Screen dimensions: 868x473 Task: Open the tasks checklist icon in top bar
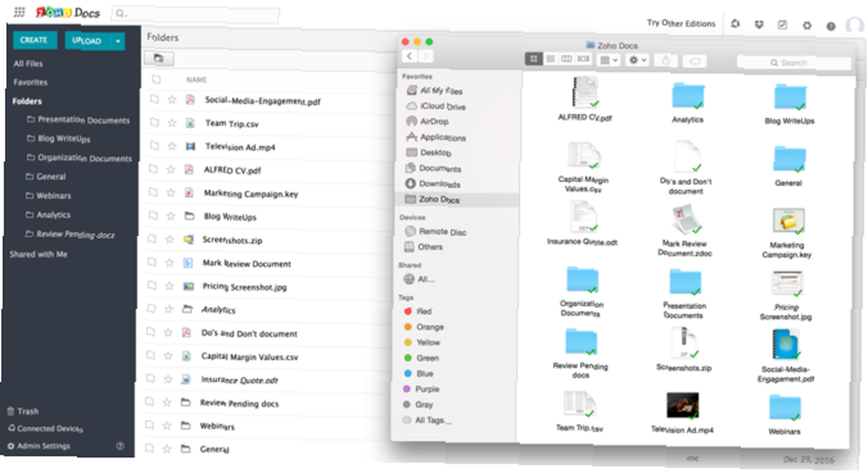pos(782,25)
